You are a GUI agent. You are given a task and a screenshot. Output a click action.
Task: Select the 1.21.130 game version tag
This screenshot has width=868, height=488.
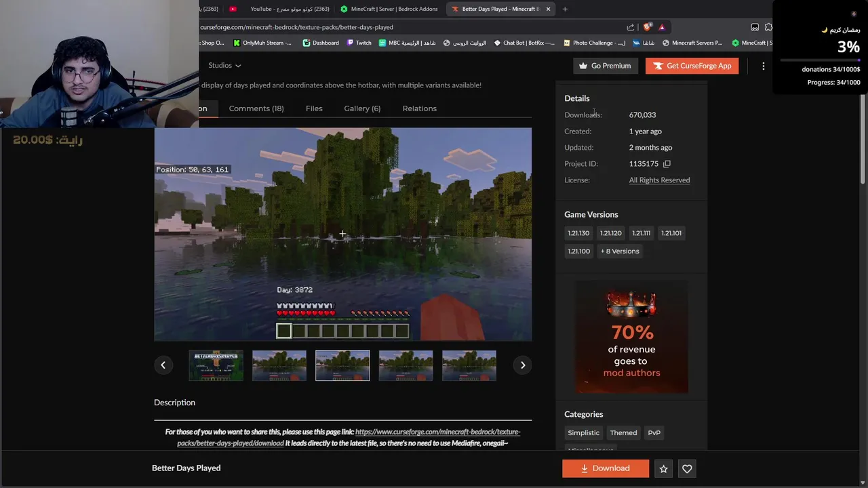[578, 233]
